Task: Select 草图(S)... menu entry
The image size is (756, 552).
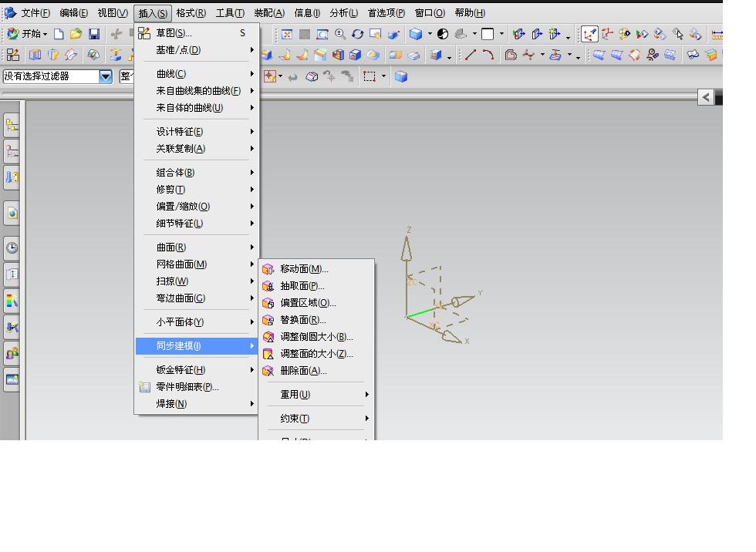Action: [197, 32]
